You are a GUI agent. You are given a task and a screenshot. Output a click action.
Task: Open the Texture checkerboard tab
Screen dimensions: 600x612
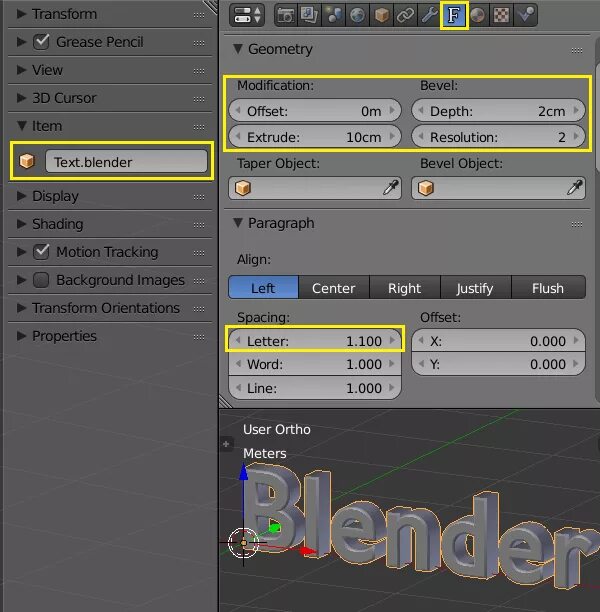tap(502, 16)
